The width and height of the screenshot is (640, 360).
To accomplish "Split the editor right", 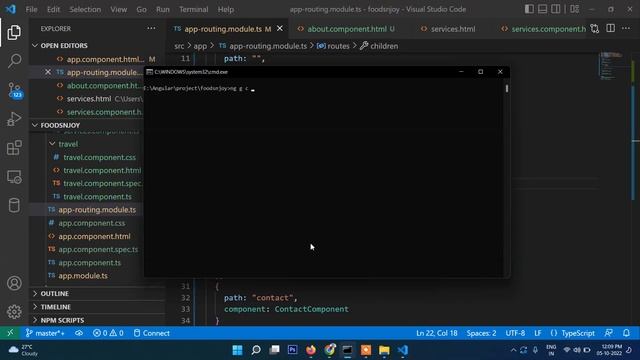I will coord(611,29).
